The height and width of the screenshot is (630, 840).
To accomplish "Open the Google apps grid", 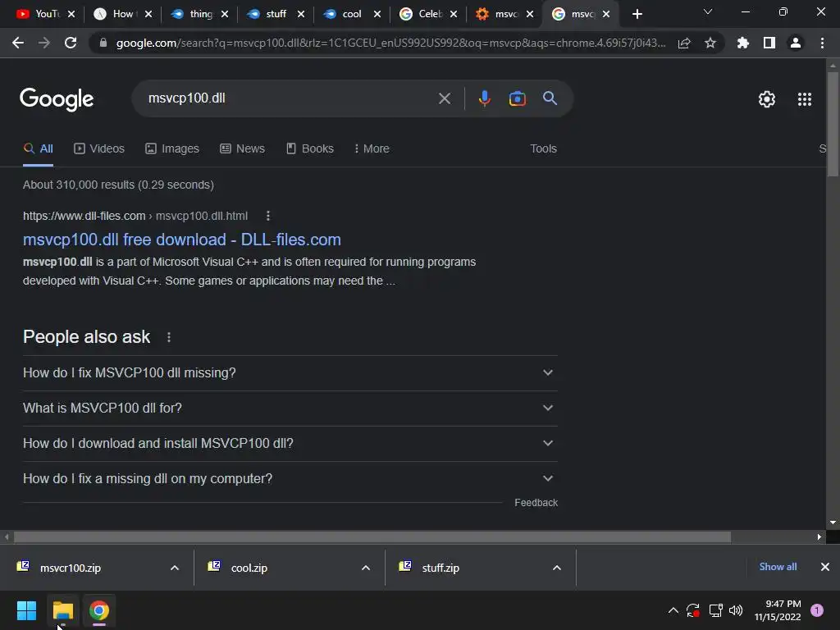I will point(805,99).
